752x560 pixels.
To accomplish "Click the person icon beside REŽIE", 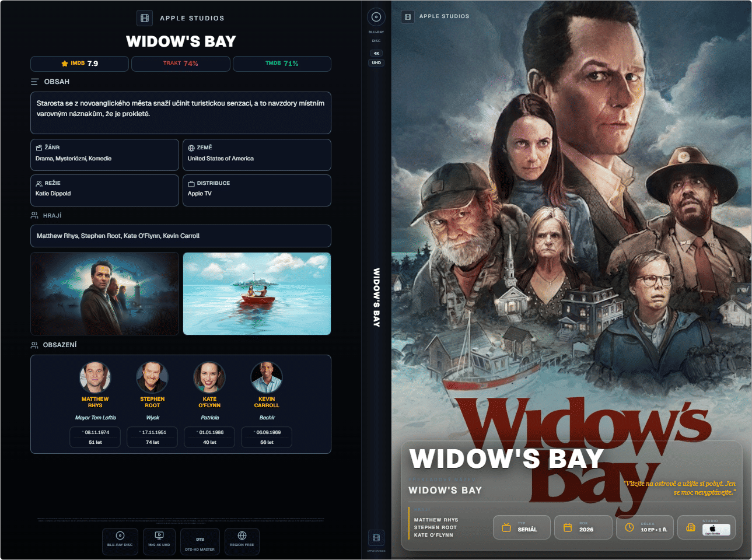I will pyautogui.click(x=39, y=183).
